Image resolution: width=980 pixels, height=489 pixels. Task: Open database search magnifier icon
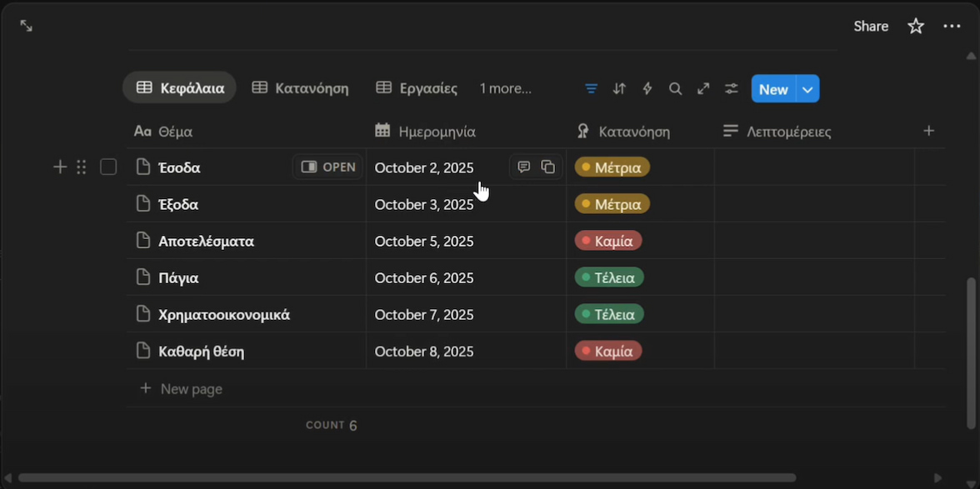[676, 88]
